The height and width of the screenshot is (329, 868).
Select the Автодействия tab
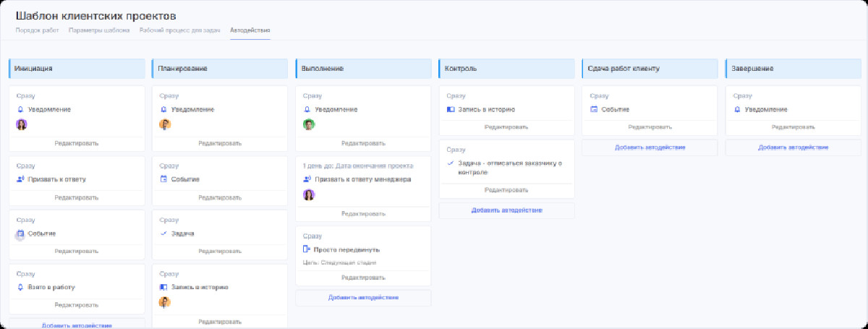[x=250, y=30]
